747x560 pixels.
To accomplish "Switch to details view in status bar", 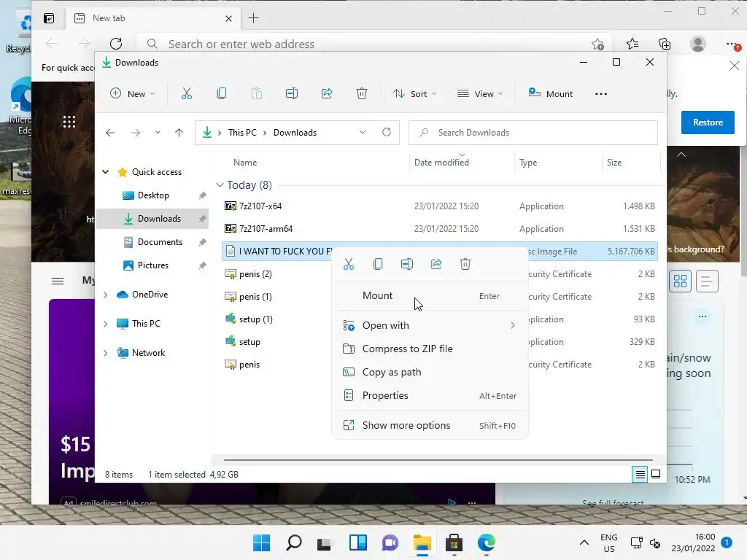I will [640, 474].
